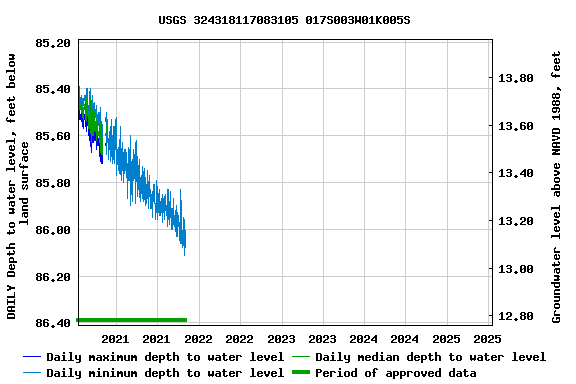Select the left axis value 86.00

(53, 230)
